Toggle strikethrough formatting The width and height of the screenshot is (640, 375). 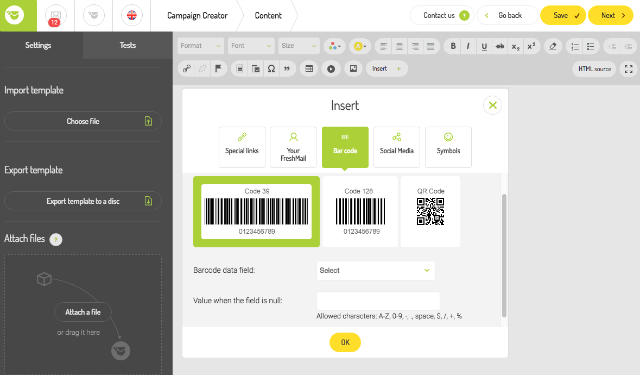pyautogui.click(x=500, y=47)
